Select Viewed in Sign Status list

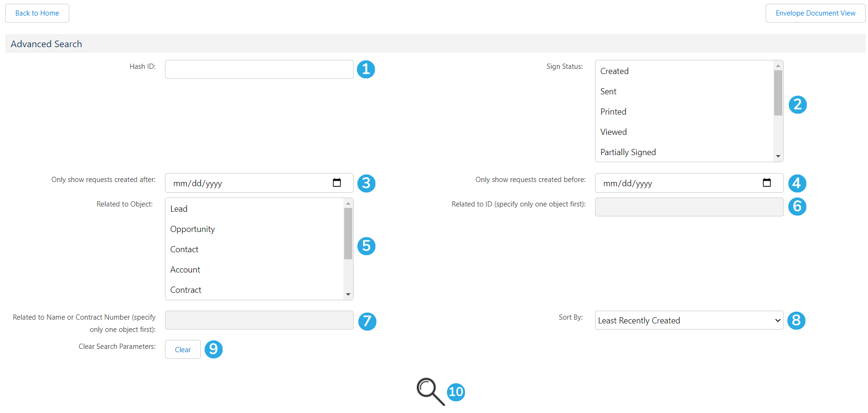684,132
